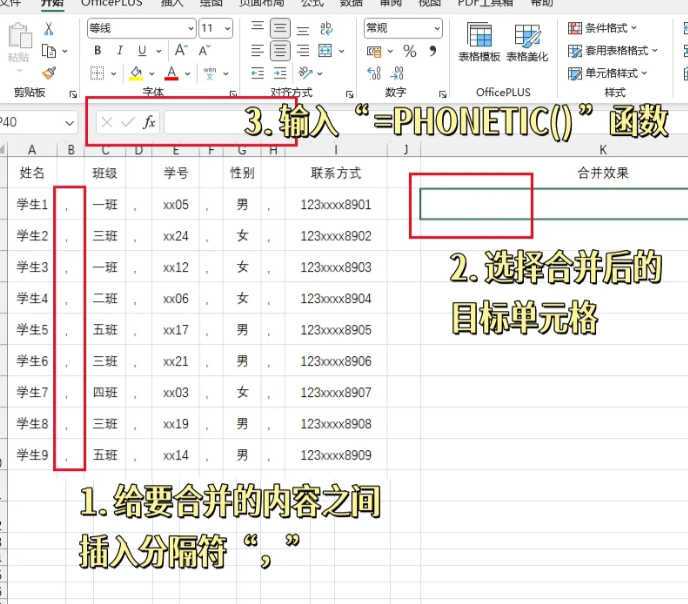This screenshot has width=688, height=604.
Task: Click the phonetic guide (wén) icon
Action: tap(210, 73)
